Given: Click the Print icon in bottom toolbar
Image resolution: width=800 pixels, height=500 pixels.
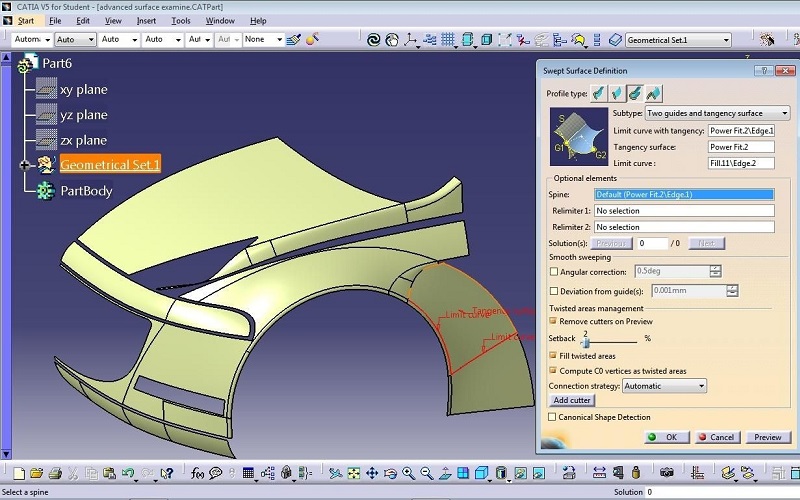Looking at the screenshot, I should pyautogui.click(x=53, y=473).
